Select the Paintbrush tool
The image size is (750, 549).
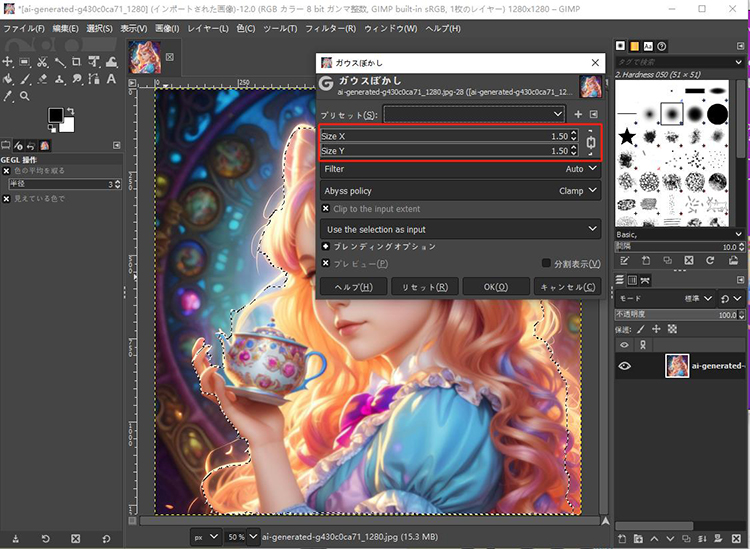tap(25, 79)
